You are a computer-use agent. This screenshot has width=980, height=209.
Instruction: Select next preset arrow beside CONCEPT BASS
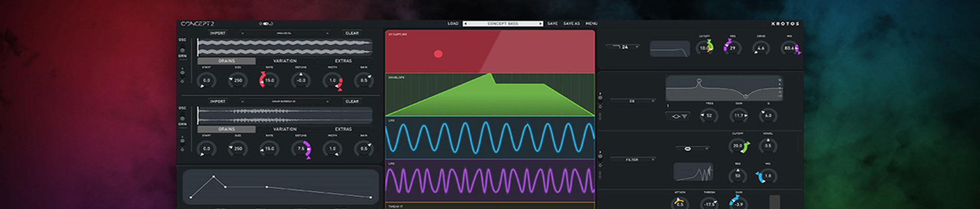541,24
